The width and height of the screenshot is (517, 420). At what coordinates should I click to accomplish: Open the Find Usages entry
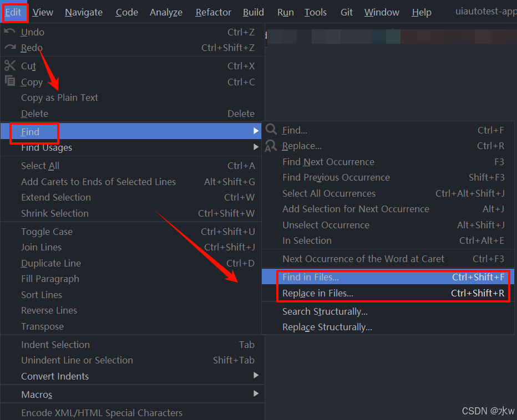(131, 147)
